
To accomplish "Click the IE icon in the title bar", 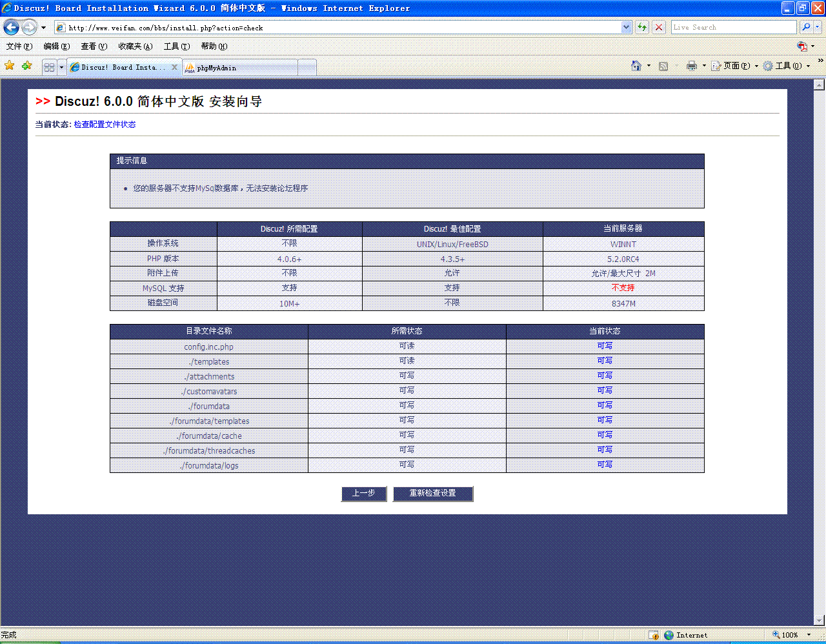I will click(7, 8).
